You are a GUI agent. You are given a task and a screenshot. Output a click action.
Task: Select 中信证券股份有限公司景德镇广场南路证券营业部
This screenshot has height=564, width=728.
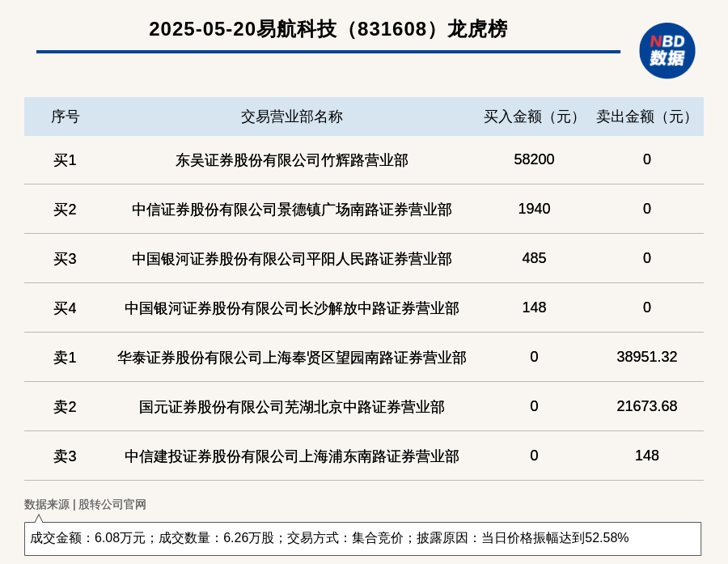coord(291,210)
